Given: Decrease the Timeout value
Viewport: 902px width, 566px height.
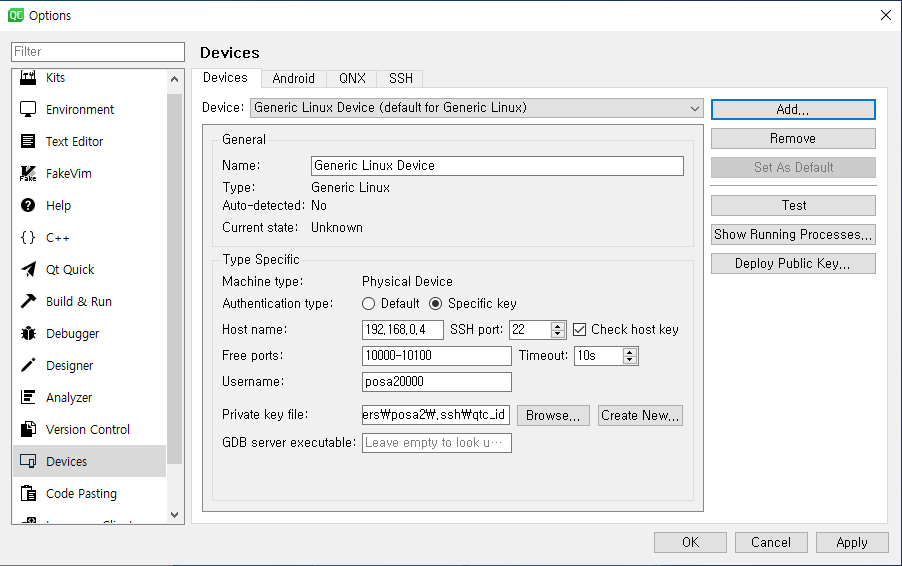Looking at the screenshot, I should pyautogui.click(x=630, y=360).
